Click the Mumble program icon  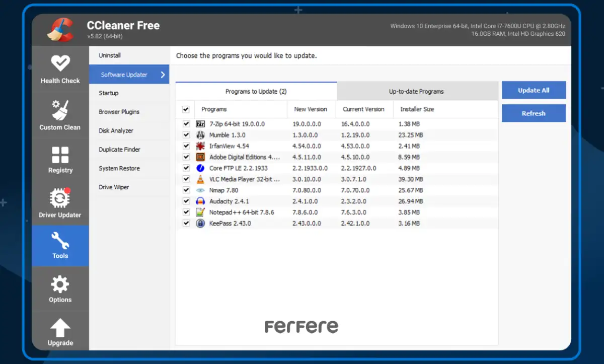pos(200,135)
